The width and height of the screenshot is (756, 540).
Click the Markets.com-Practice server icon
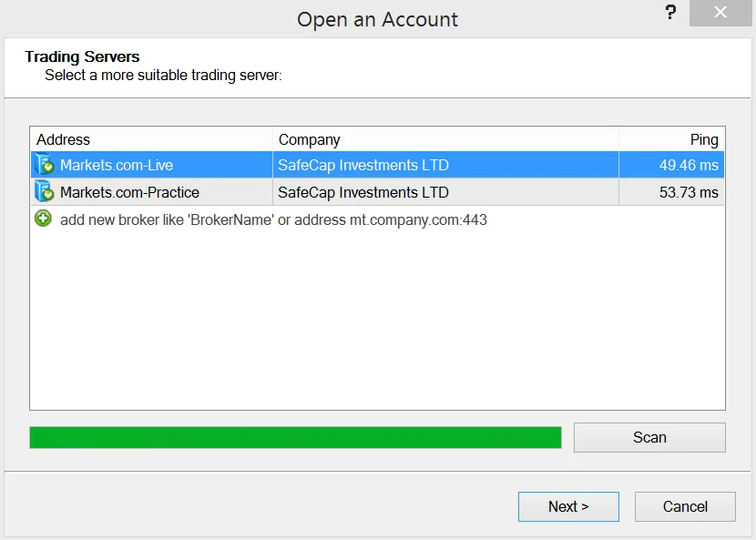45,192
